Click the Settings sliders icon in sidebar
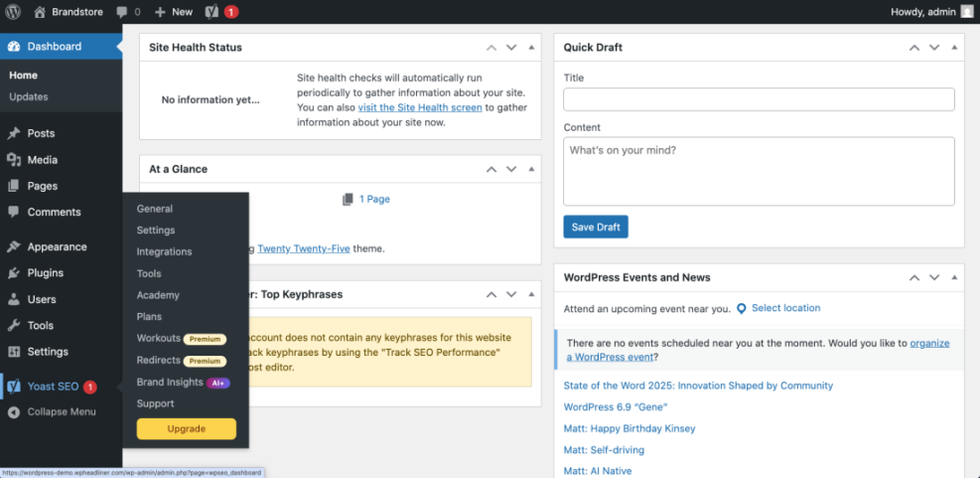The width and height of the screenshot is (980, 478). click(14, 352)
